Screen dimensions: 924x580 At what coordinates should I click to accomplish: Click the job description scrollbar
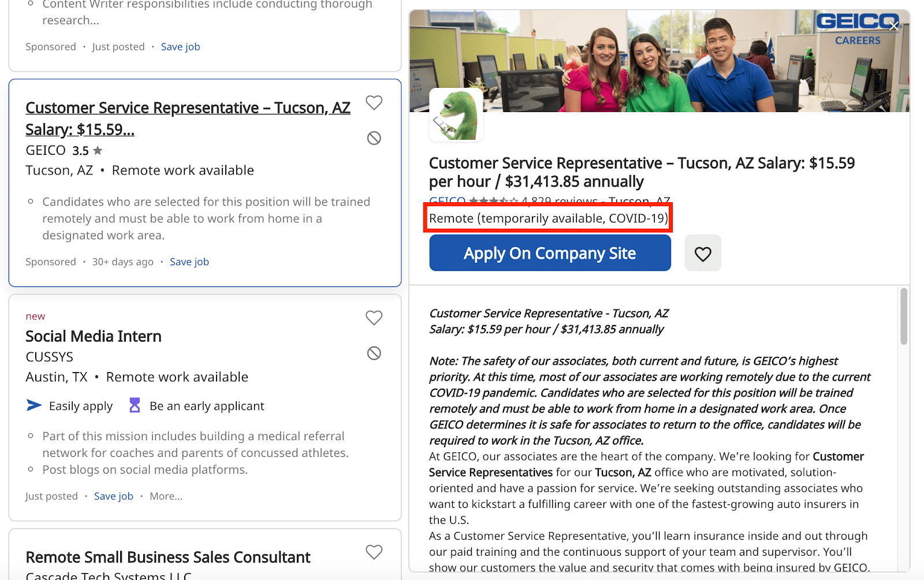(x=904, y=316)
